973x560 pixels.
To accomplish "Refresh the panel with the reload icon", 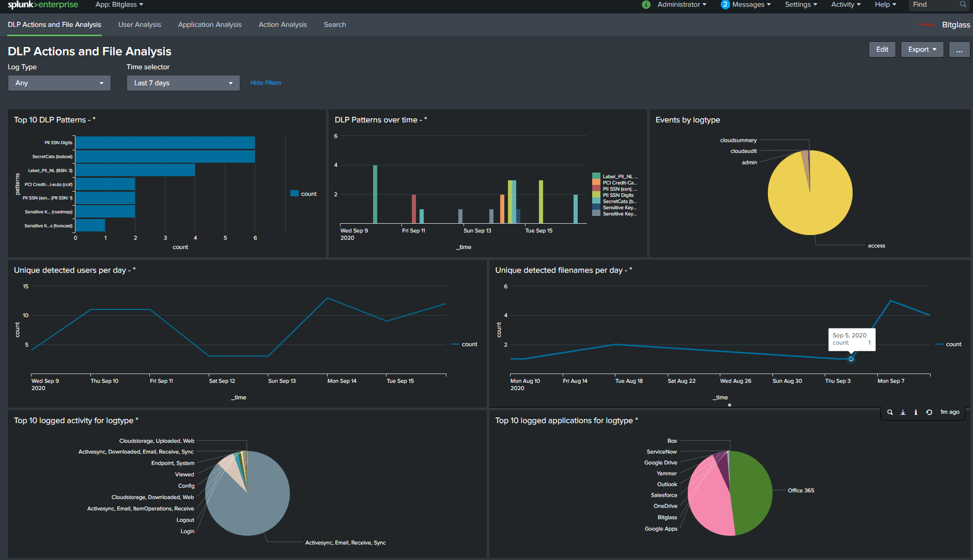I will coord(929,412).
